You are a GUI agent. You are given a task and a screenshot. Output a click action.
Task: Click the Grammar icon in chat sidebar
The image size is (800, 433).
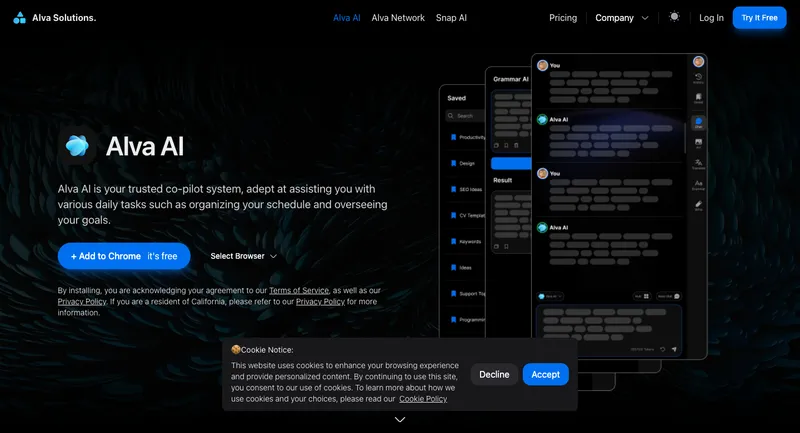(x=698, y=184)
